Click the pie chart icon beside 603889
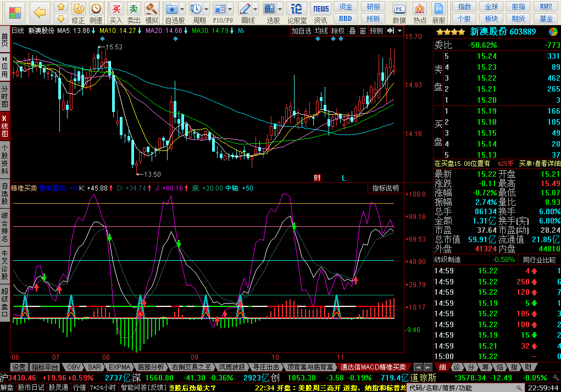 [x=553, y=32]
